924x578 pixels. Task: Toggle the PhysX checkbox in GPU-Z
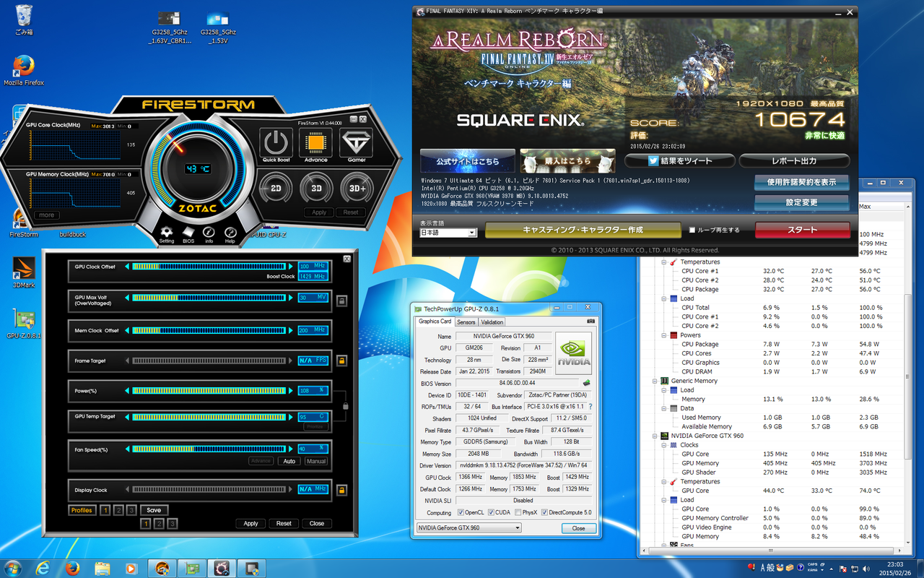click(x=517, y=513)
